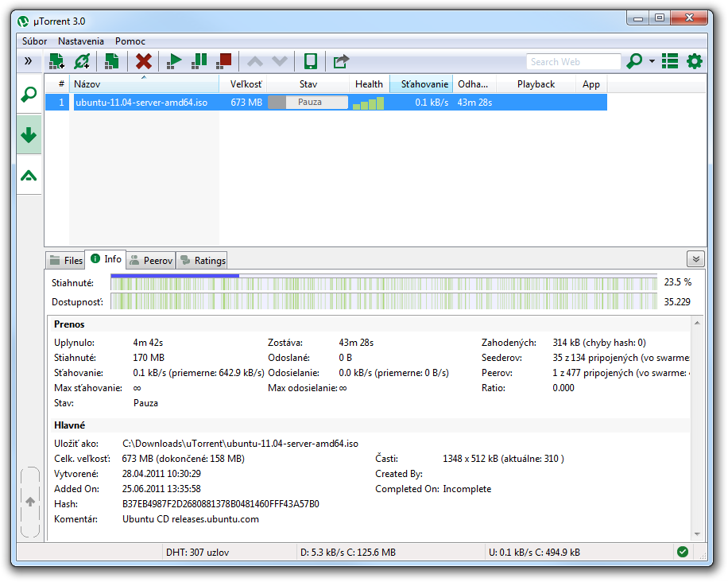Click the App column header
This screenshot has height=582, width=728.
pos(591,84)
